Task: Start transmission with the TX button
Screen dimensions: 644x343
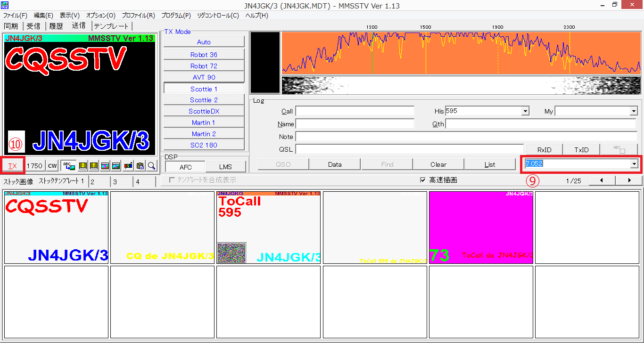Action: (x=12, y=166)
